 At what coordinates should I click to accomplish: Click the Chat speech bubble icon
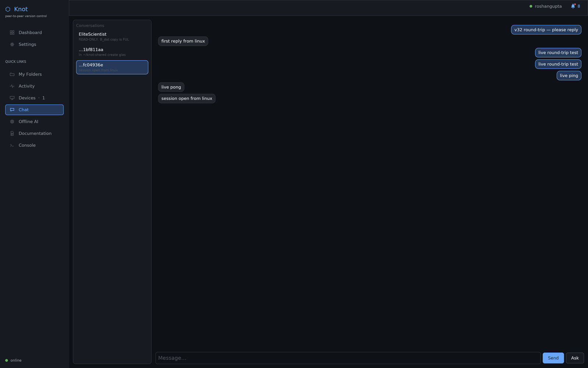(x=12, y=110)
